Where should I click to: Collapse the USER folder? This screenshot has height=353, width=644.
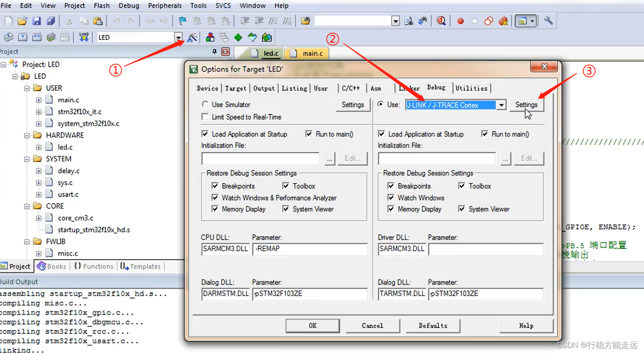click(x=27, y=88)
